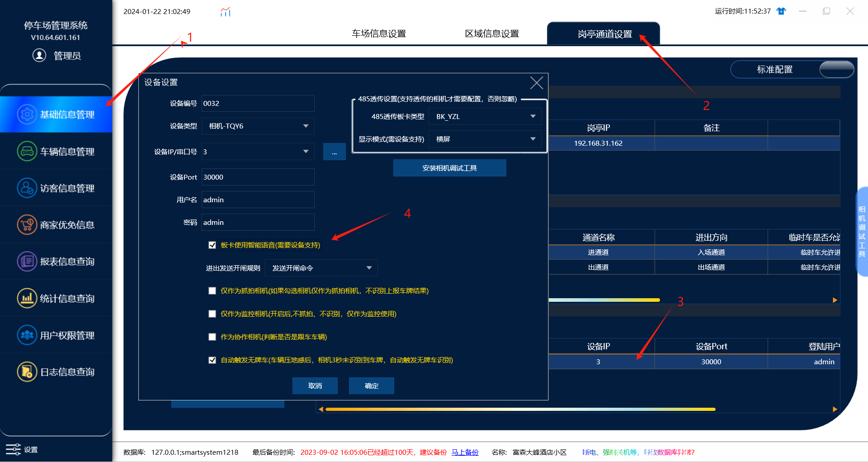The image size is (868, 462).
Task: Open the 设备IP/串口号 dropdown
Action: tap(258, 152)
